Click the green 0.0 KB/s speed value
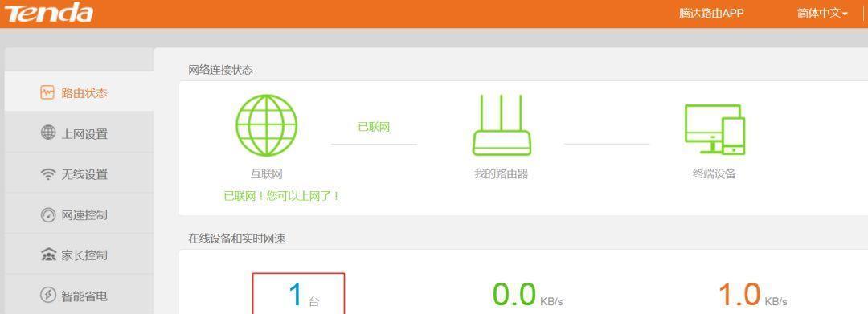The width and height of the screenshot is (868, 314). coord(527,294)
